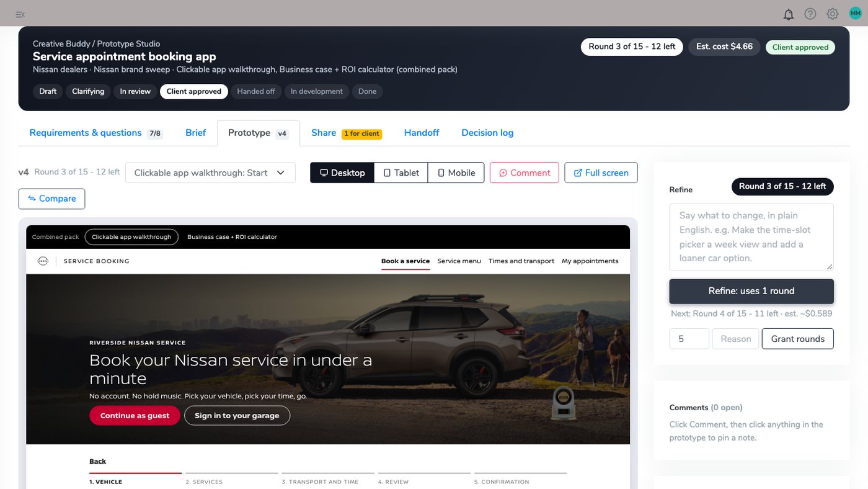Open the settings gear icon
The image size is (868, 489).
coord(833,14)
